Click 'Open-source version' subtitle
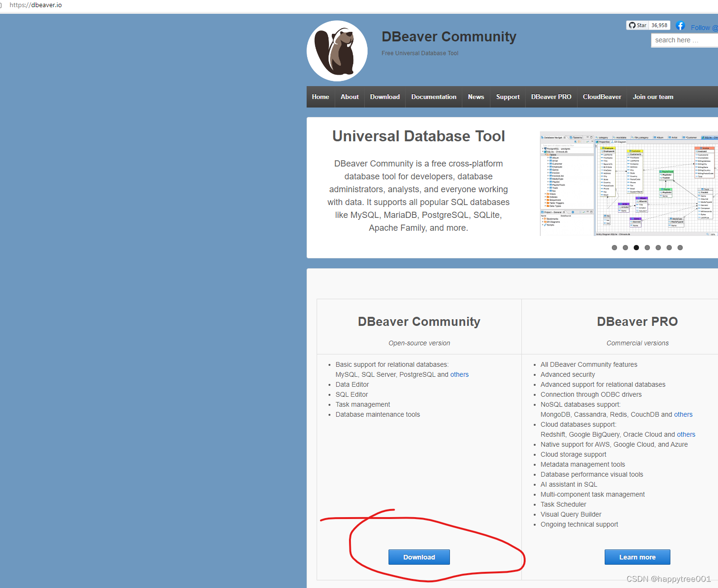This screenshot has width=718, height=588. tap(419, 343)
